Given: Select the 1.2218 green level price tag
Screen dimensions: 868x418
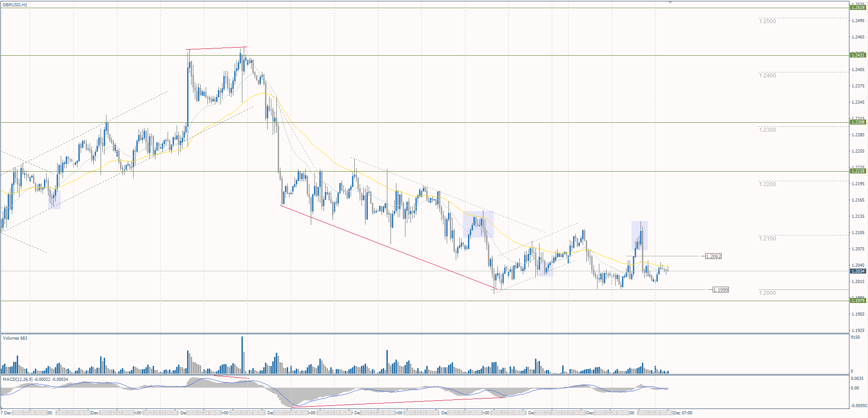Looking at the screenshot, I should pos(858,171).
